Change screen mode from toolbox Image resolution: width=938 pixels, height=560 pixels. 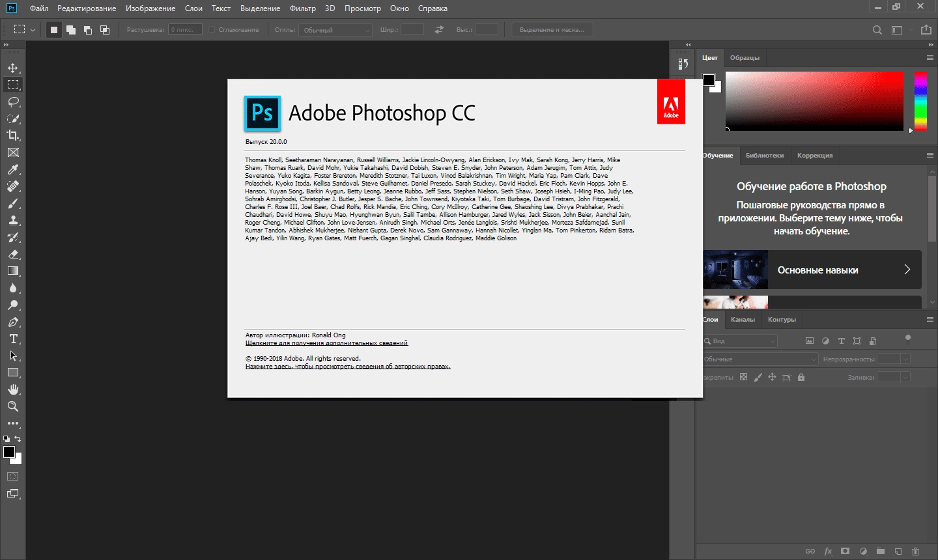[13, 494]
